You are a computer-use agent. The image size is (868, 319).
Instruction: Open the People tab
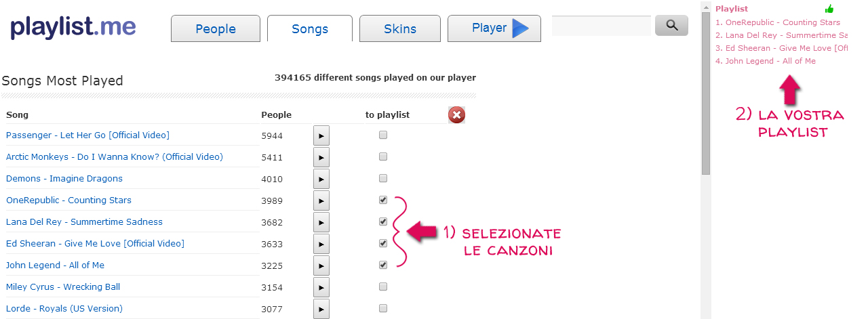click(216, 29)
